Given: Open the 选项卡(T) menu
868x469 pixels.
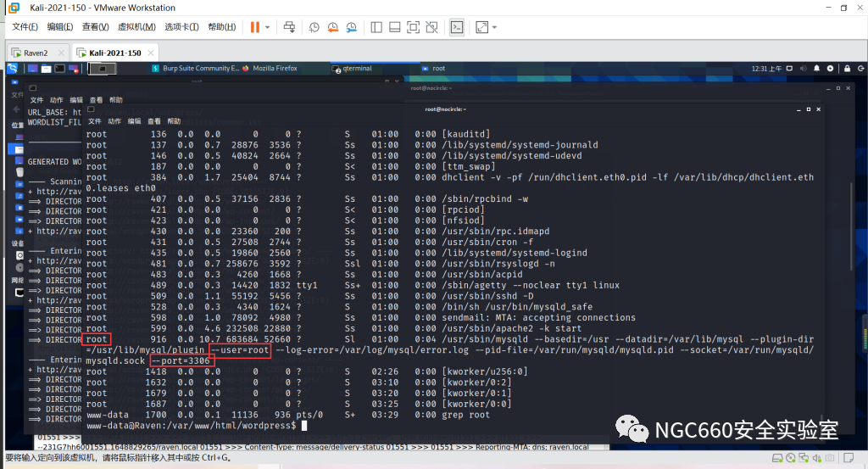Looking at the screenshot, I should pos(181,27).
